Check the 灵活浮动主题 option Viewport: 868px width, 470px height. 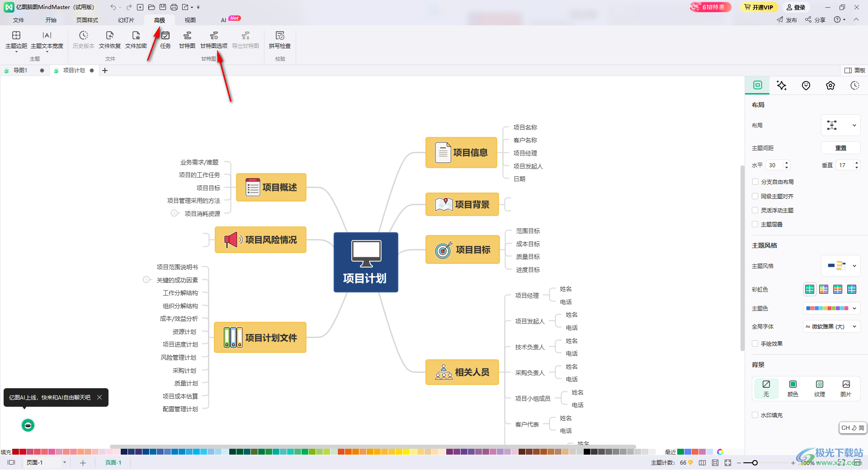click(x=755, y=210)
